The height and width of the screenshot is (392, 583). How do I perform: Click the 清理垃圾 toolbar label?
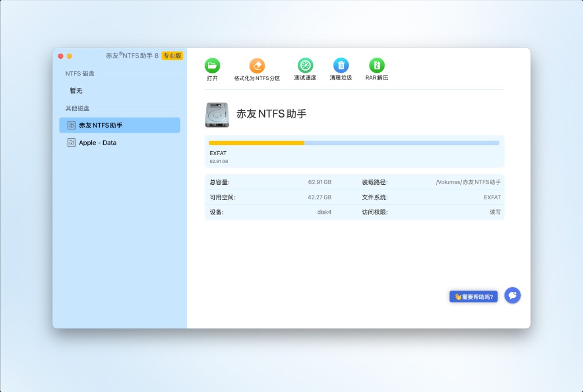coord(341,78)
